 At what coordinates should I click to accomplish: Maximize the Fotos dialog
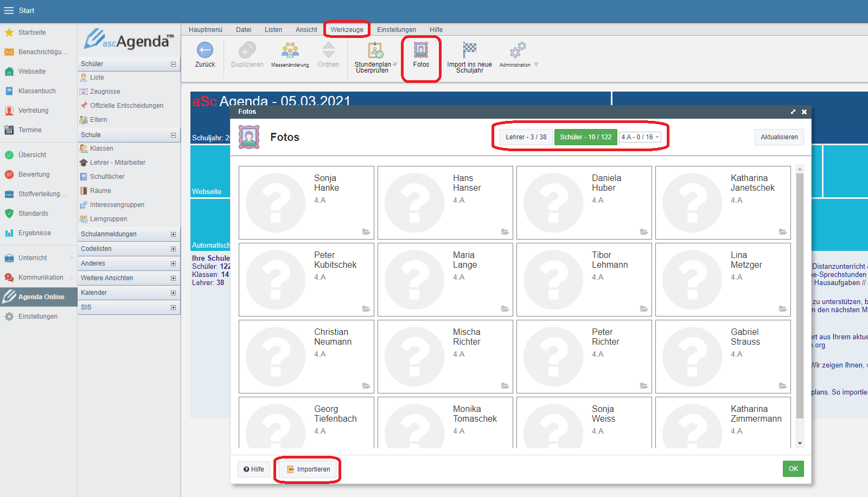793,112
